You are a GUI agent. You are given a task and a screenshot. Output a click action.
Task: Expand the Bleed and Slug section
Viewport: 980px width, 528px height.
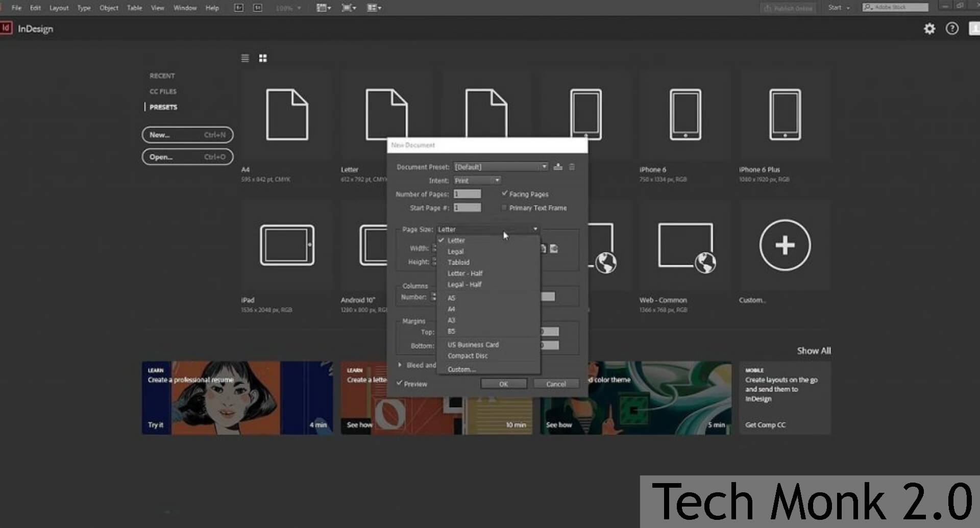[400, 365]
